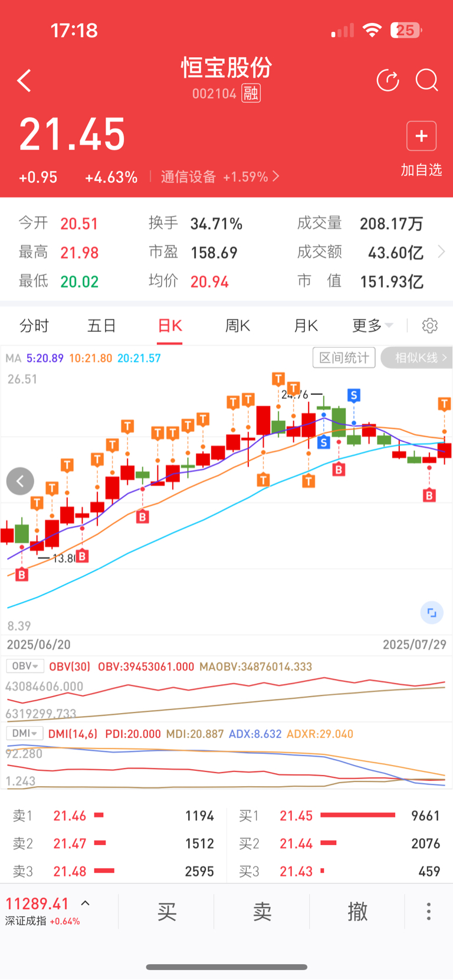Screen dimensions: 453x980
Task: Switch to the 分时 tab
Action: pyautogui.click(x=34, y=325)
